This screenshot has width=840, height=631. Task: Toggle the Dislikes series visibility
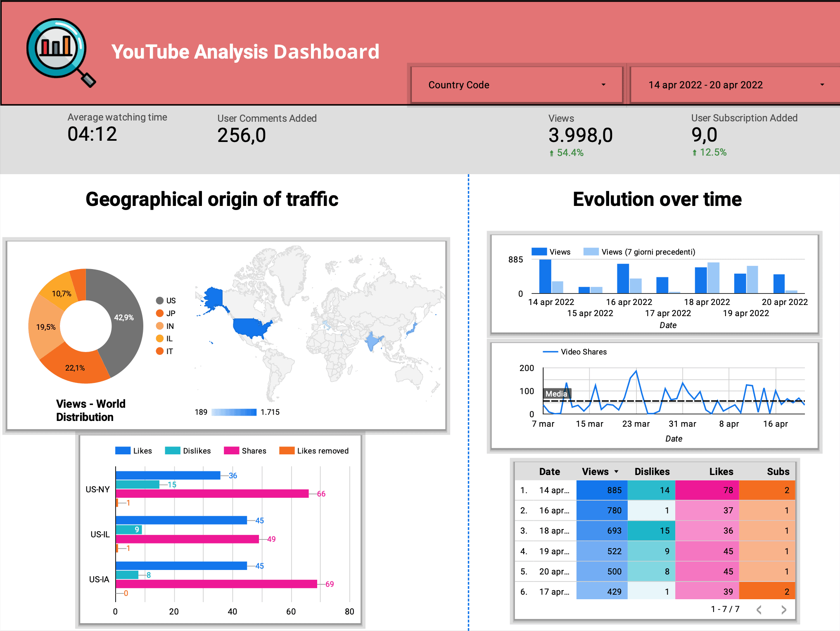[x=188, y=451]
